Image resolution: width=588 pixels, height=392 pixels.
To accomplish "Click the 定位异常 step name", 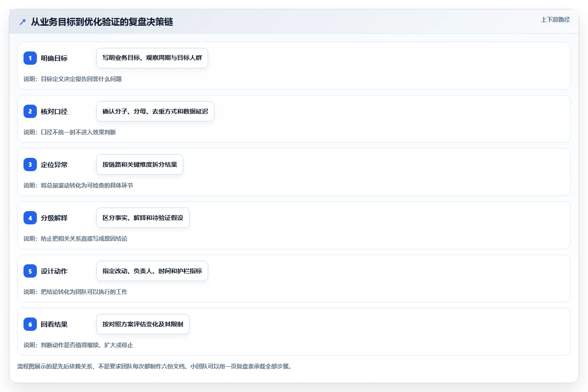I will (54, 165).
